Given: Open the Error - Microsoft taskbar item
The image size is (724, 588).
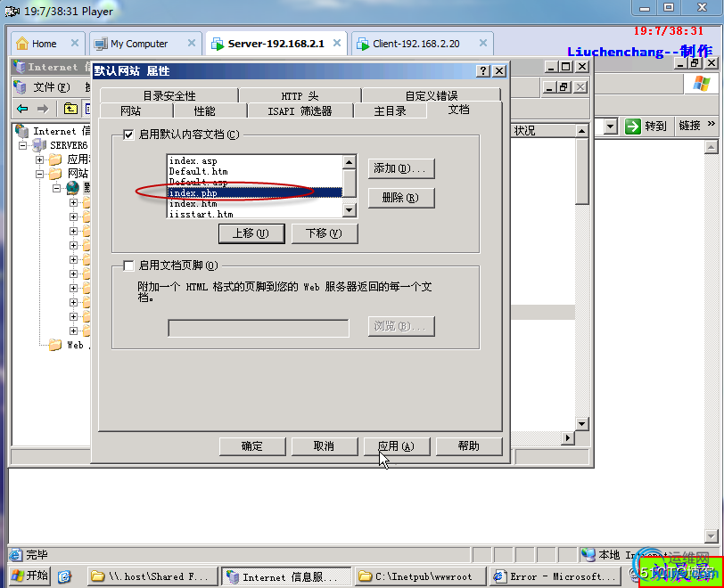Looking at the screenshot, I should [557, 576].
